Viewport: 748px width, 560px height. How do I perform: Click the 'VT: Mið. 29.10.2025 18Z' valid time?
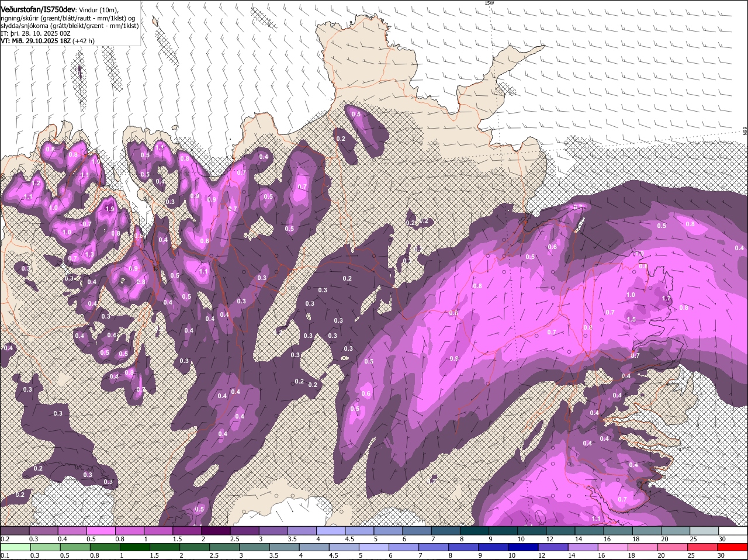pyautogui.click(x=36, y=41)
